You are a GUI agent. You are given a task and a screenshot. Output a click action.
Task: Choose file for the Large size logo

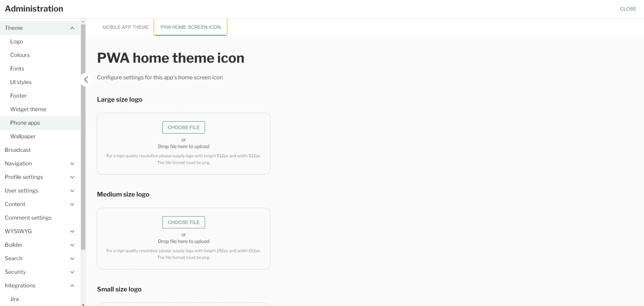pos(184,127)
